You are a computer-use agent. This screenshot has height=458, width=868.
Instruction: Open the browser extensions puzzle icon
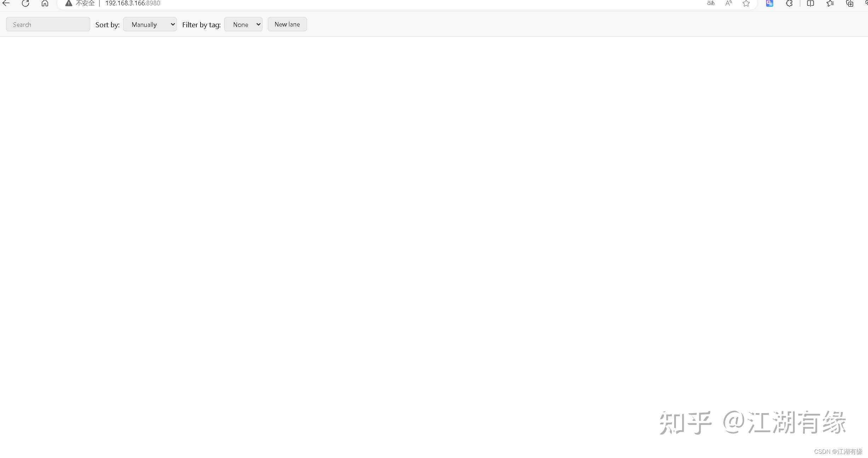[x=789, y=3]
